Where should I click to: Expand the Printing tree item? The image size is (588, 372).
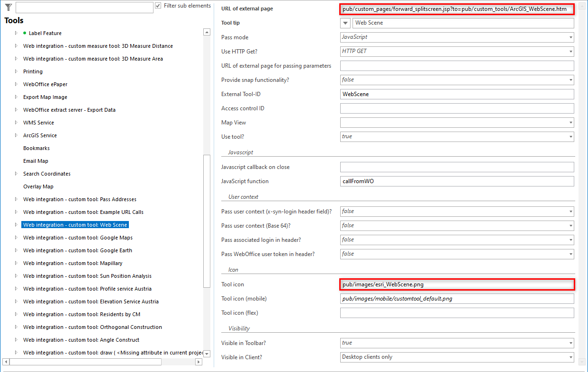[16, 71]
